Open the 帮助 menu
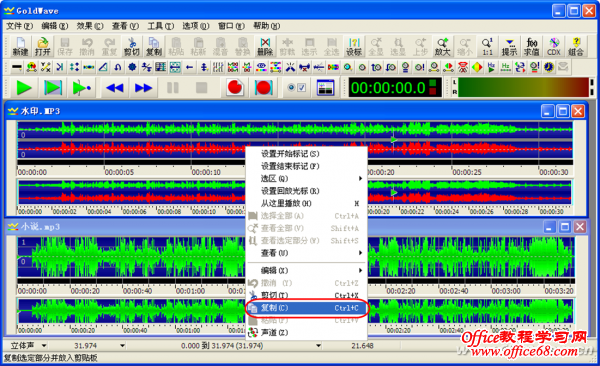 coord(266,26)
